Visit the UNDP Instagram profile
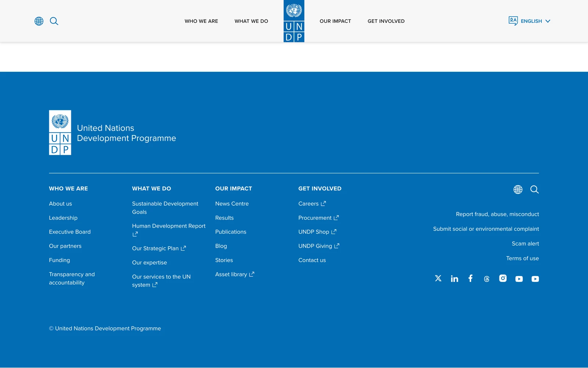 503,278
